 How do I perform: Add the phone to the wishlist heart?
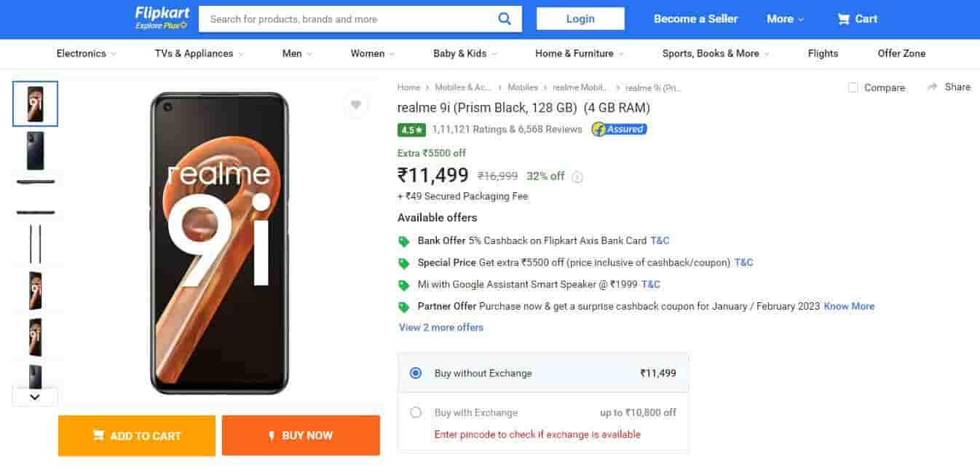[356, 104]
